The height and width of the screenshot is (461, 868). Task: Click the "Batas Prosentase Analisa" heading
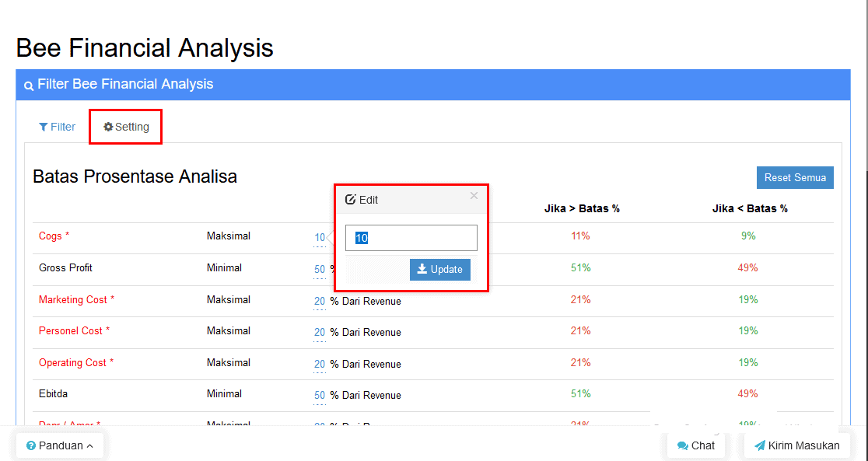coord(135,176)
